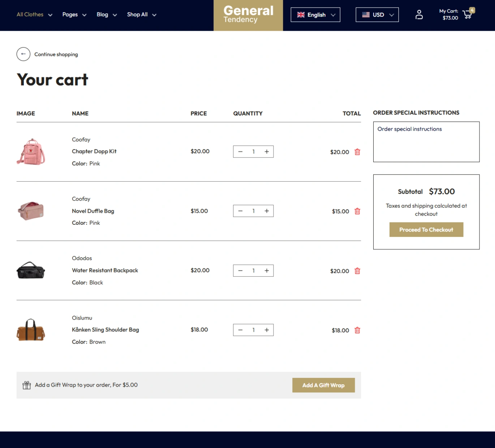This screenshot has height=448, width=495.
Task: Click the pink backpack thumbnail
Action: click(31, 152)
